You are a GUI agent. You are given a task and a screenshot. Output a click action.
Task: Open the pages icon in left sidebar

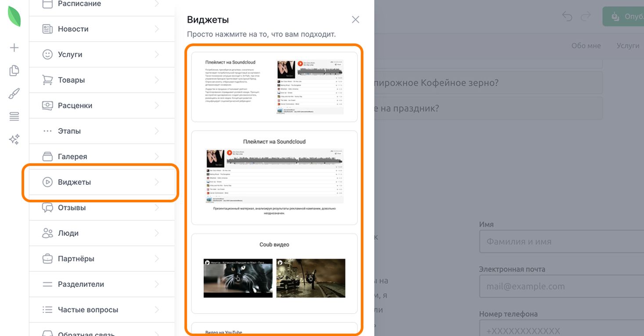(14, 70)
